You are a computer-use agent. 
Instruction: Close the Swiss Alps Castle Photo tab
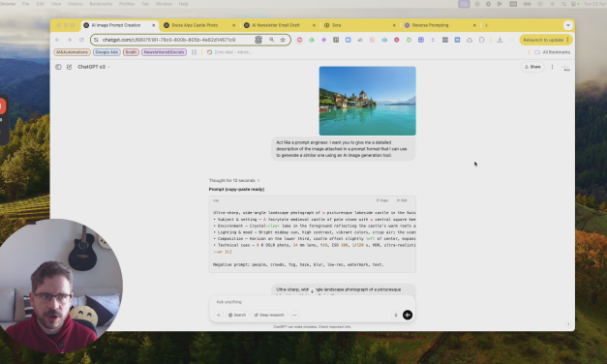(234, 25)
